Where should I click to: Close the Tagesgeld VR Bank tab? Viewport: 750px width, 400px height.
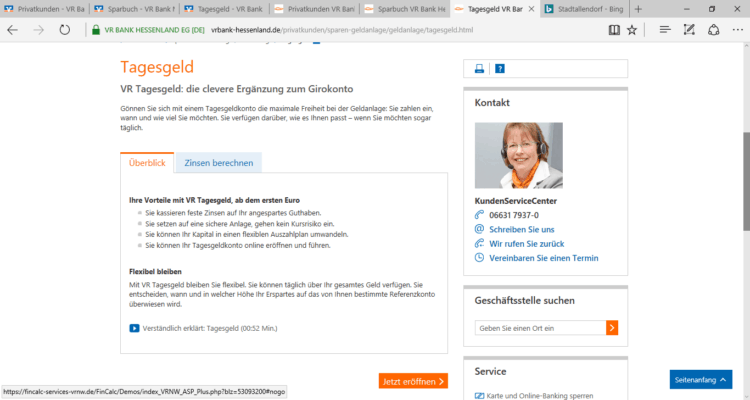point(531,9)
